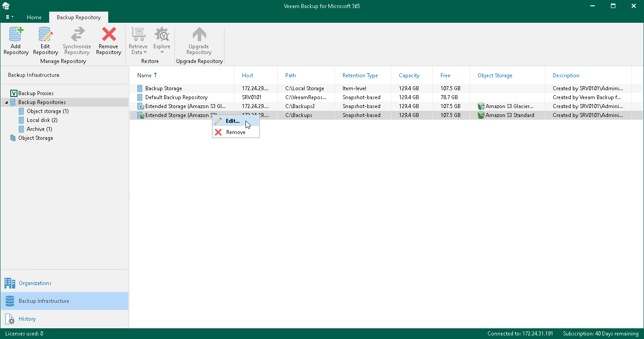This screenshot has height=339, width=644.
Task: Click the Add Repository icon
Action: coord(16,34)
